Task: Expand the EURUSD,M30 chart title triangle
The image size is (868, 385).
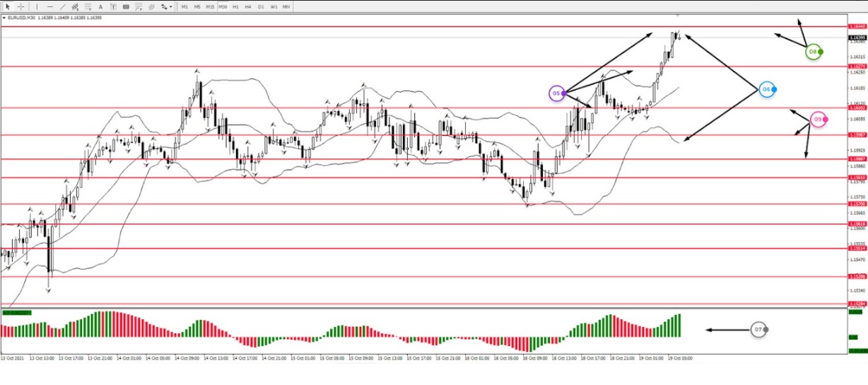Action: (4, 17)
